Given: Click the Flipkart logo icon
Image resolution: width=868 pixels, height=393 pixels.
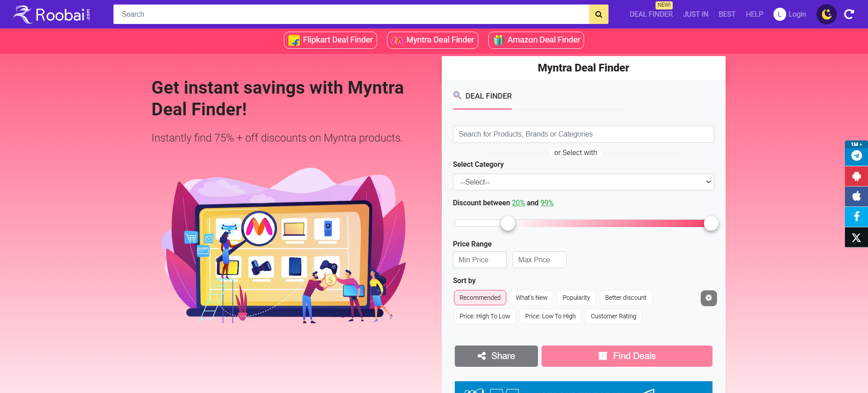Looking at the screenshot, I should 294,40.
